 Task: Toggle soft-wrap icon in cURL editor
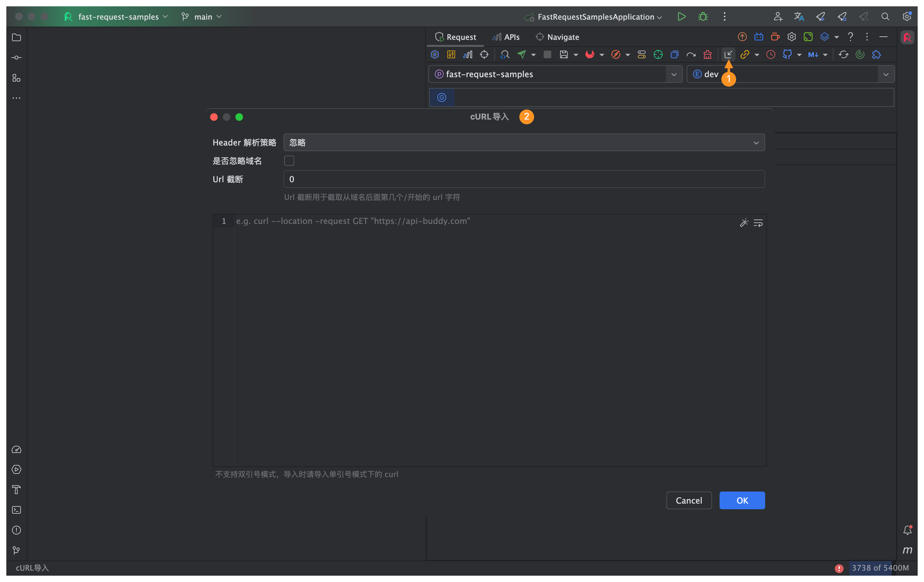click(758, 223)
